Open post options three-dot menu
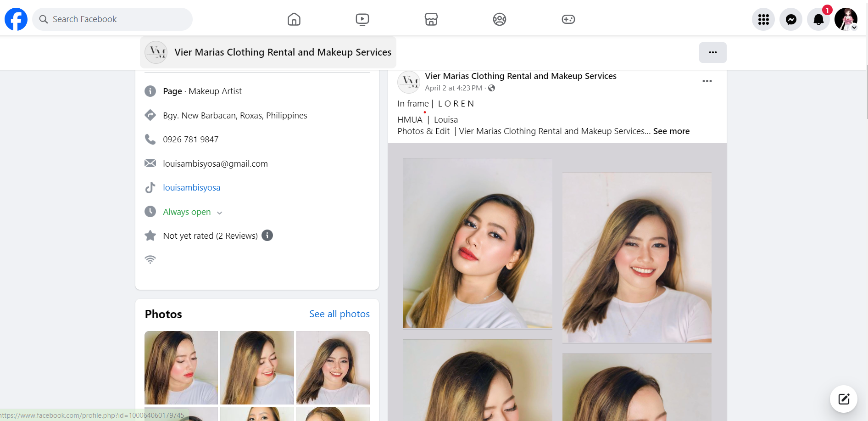The width and height of the screenshot is (868, 421). [x=707, y=81]
